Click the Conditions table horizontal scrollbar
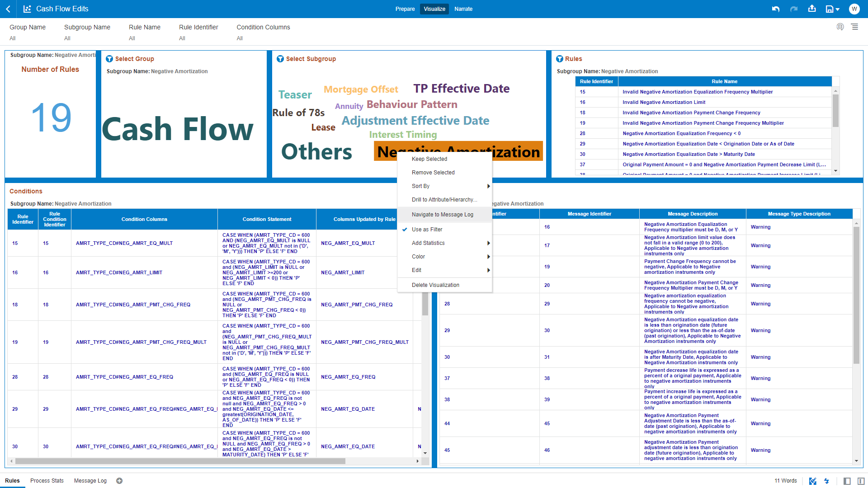Viewport: 868px width, 488px height. [181, 461]
